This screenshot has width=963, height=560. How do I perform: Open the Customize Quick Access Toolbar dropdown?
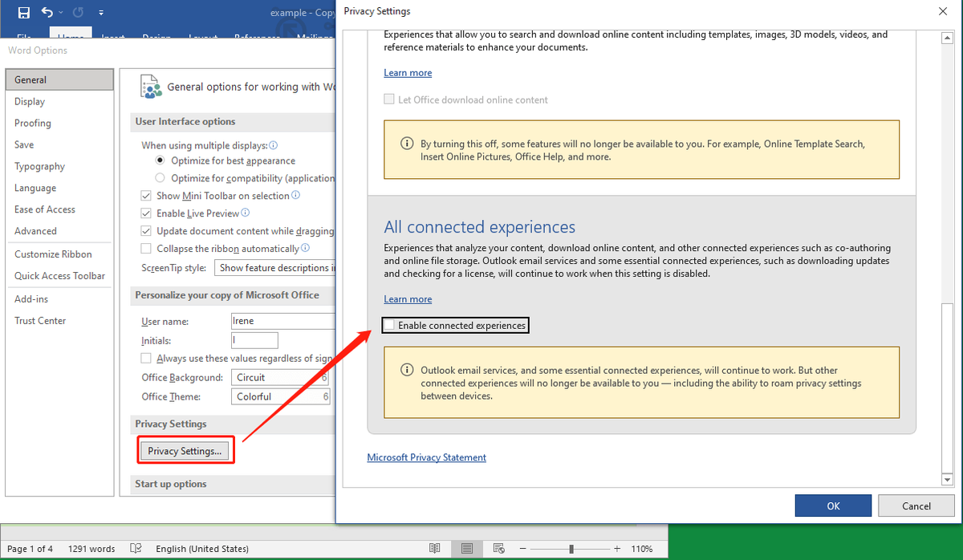point(100,13)
